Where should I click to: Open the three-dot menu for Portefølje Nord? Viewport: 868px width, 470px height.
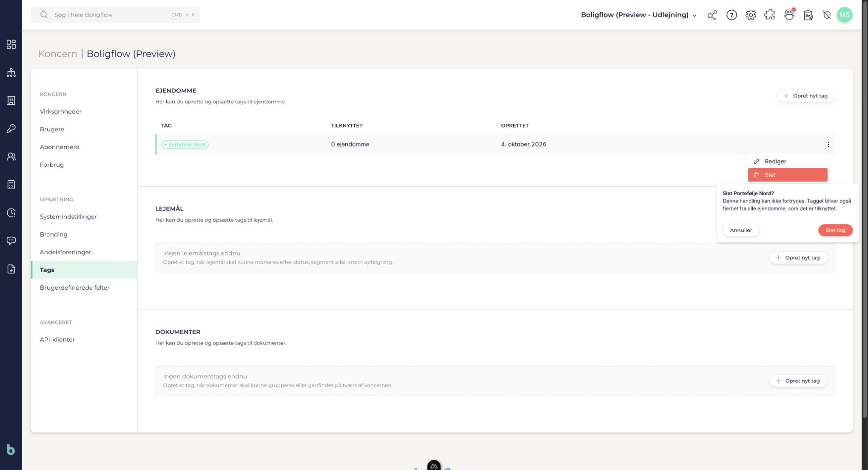[x=828, y=145]
